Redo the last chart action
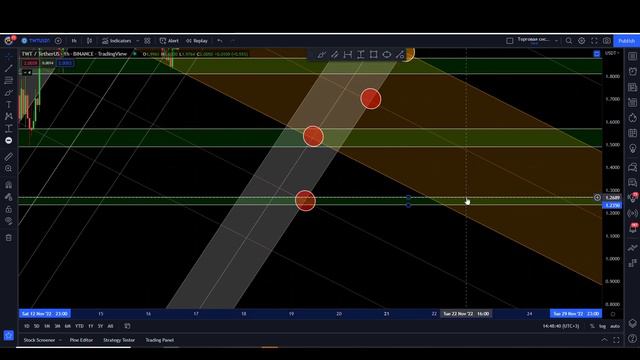This screenshot has width=640, height=360. 233,41
